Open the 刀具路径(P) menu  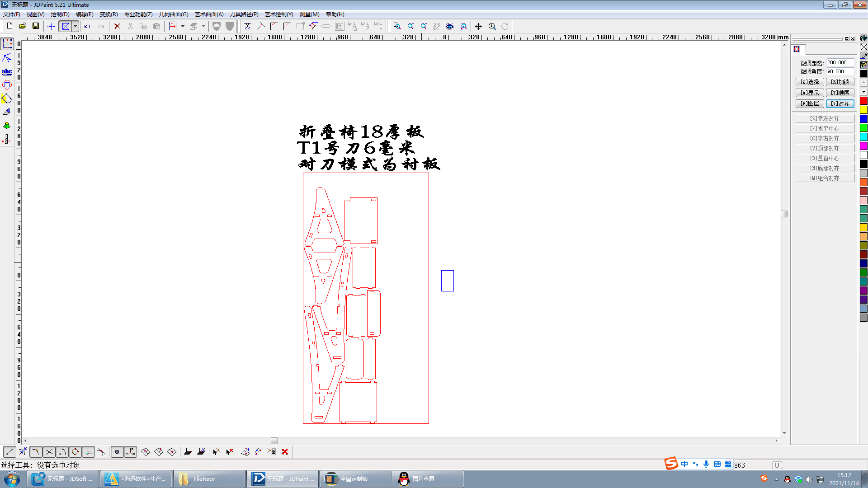coord(244,14)
